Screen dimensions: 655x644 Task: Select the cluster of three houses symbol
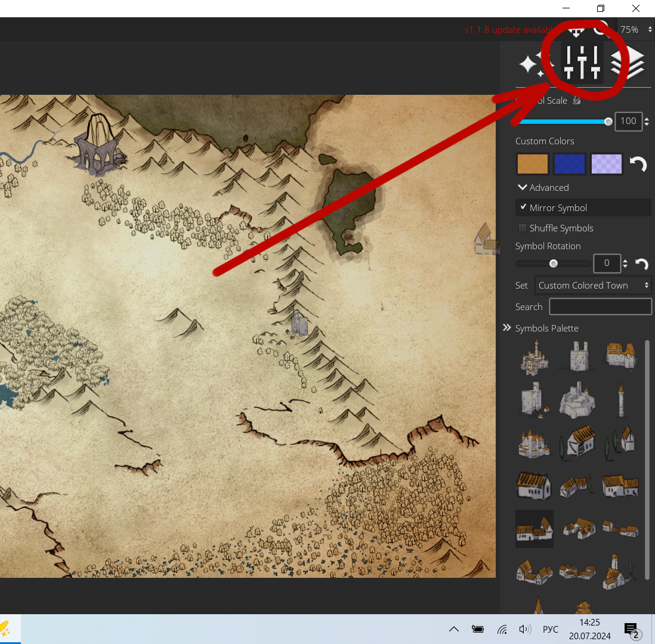[579, 529]
